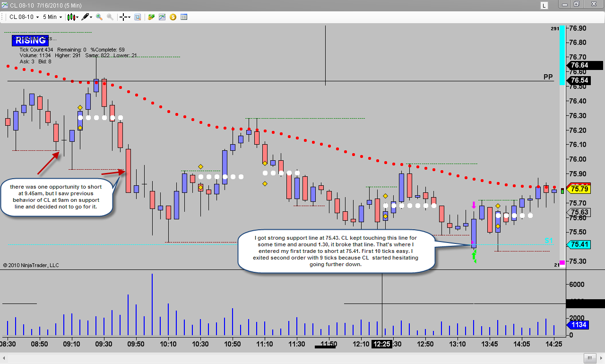Click the cyan 75.41 price marker

pyautogui.click(x=579, y=244)
